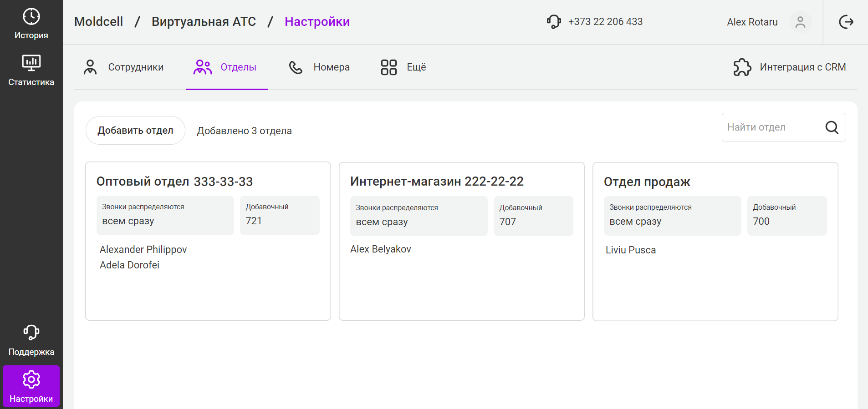Screen dimensions: 868x409
Task: Focus the Найти отдел search field
Action: [772, 127]
